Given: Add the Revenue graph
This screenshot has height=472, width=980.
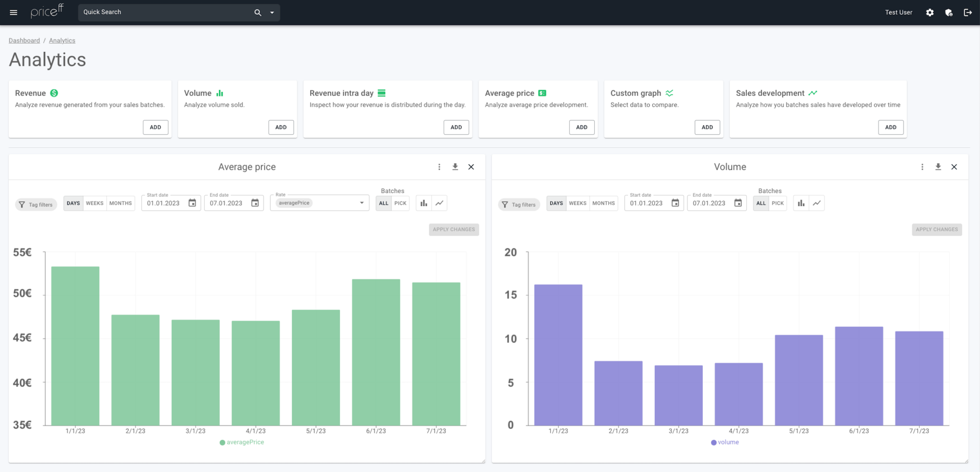Looking at the screenshot, I should [155, 127].
